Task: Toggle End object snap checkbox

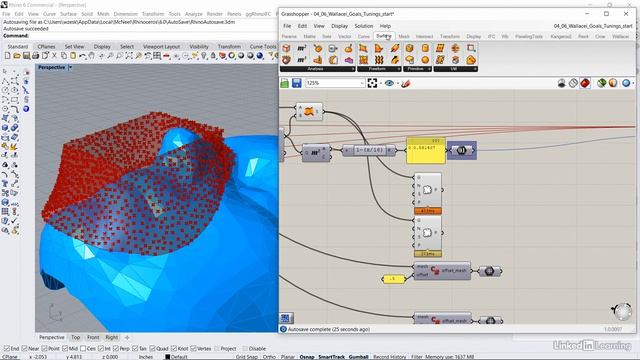Action: [7, 349]
